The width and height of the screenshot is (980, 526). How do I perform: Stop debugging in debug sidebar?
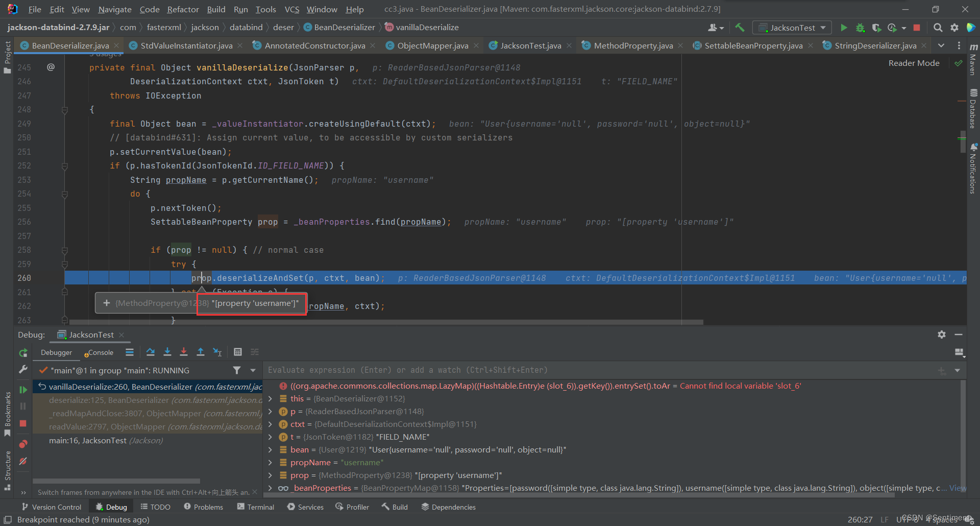[x=23, y=423]
